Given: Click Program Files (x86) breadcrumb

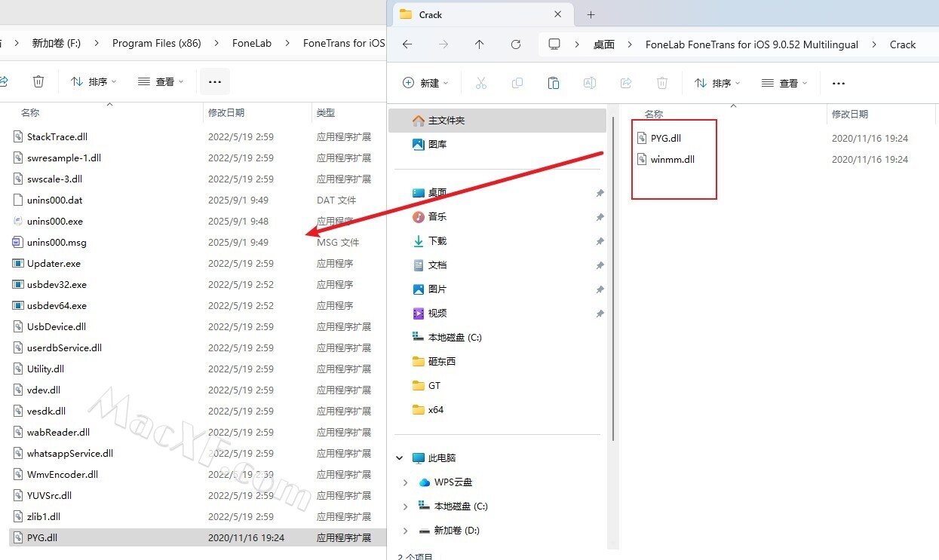Looking at the screenshot, I should click(x=157, y=43).
